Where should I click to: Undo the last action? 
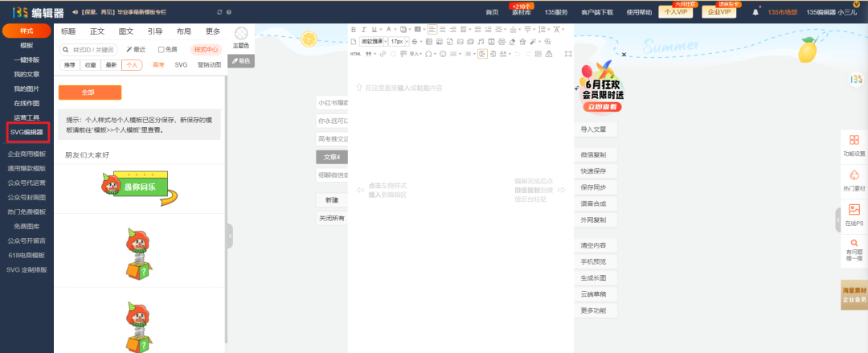[x=517, y=54]
